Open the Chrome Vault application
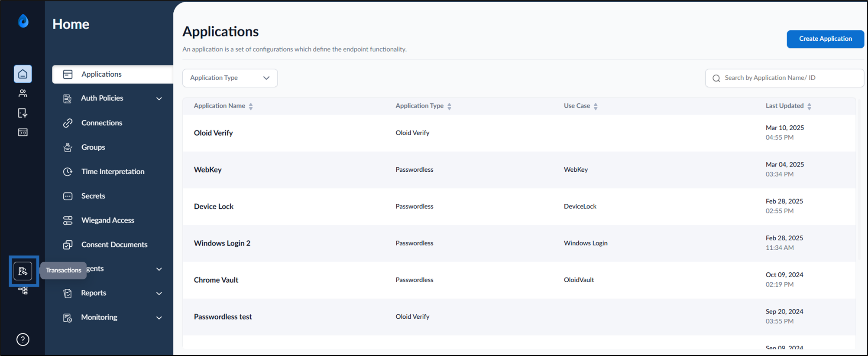Image resolution: width=868 pixels, height=356 pixels. click(x=216, y=280)
